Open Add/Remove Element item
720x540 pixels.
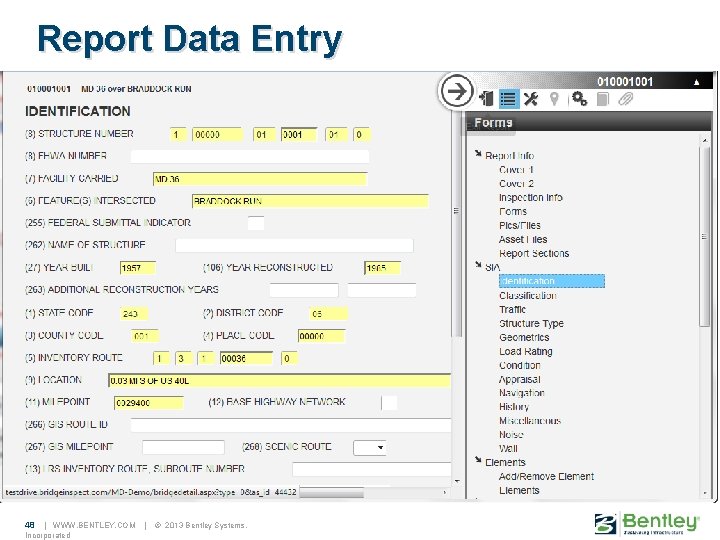click(x=546, y=477)
